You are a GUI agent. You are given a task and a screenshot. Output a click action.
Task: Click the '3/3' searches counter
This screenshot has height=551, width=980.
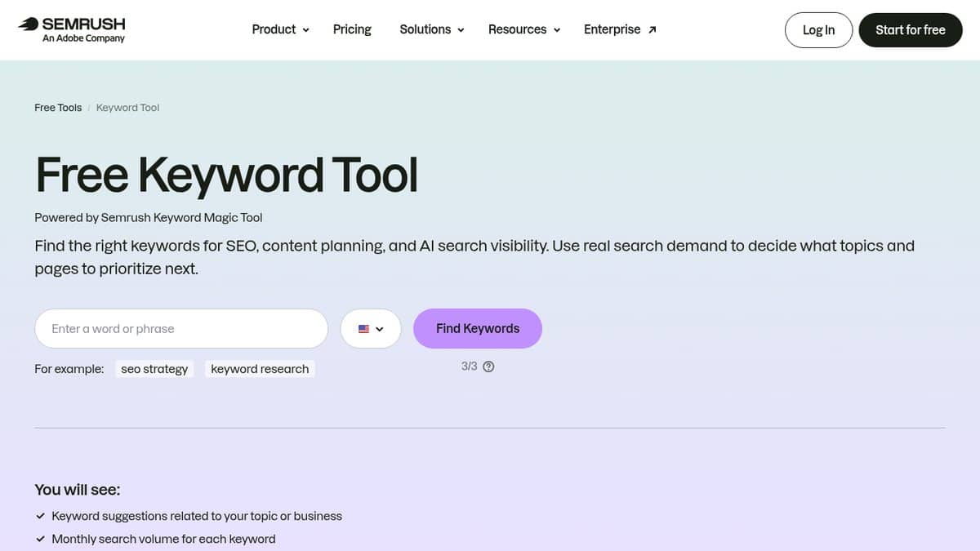469,367
